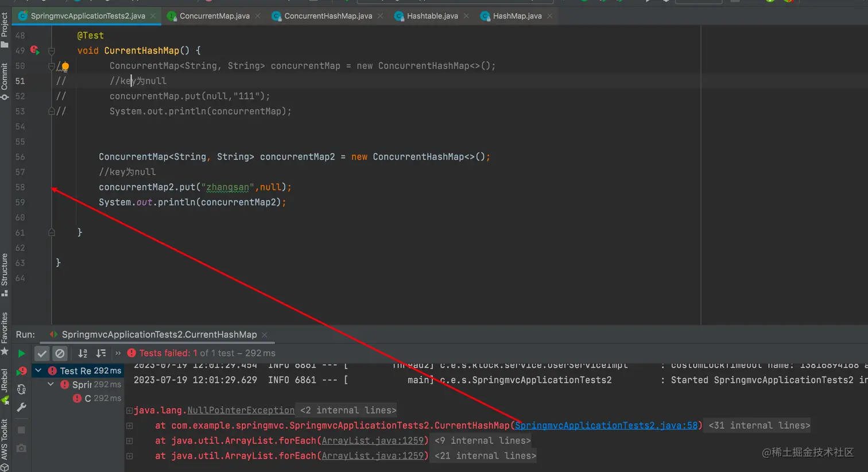Switch to ConcurrentHashMap.java tab
The width and height of the screenshot is (868, 472).
(328, 16)
